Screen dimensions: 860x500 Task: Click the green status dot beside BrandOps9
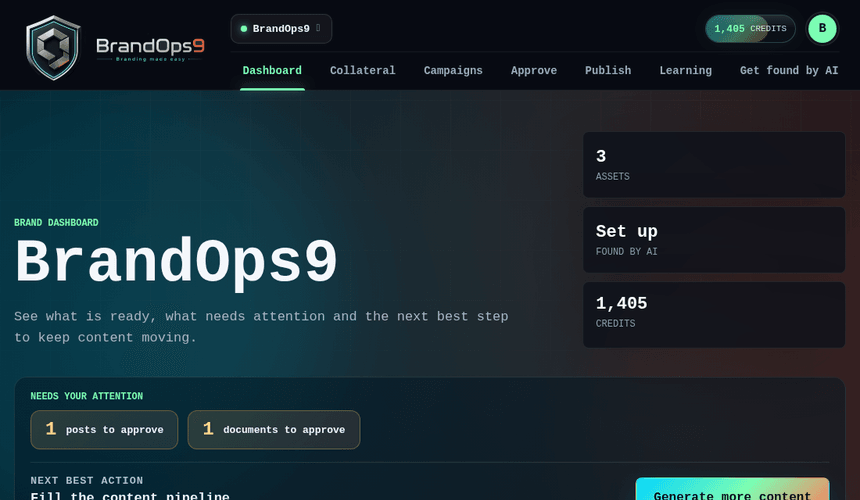(x=244, y=29)
